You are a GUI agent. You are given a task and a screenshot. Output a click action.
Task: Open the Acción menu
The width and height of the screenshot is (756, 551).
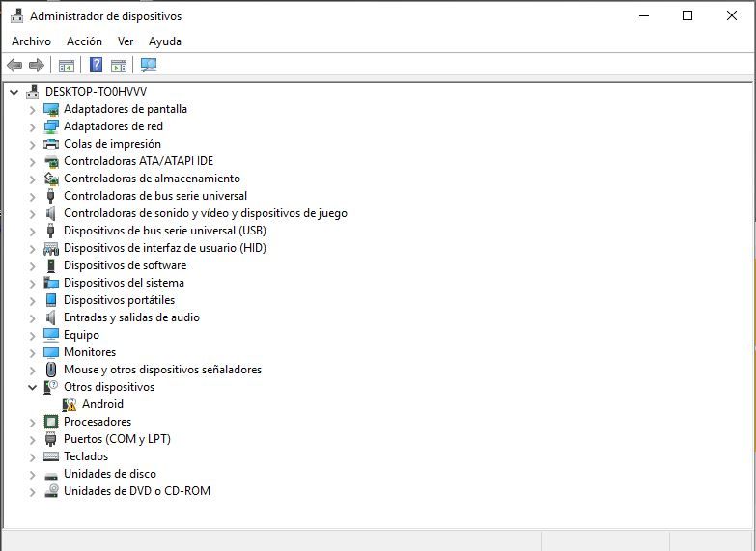pos(84,41)
